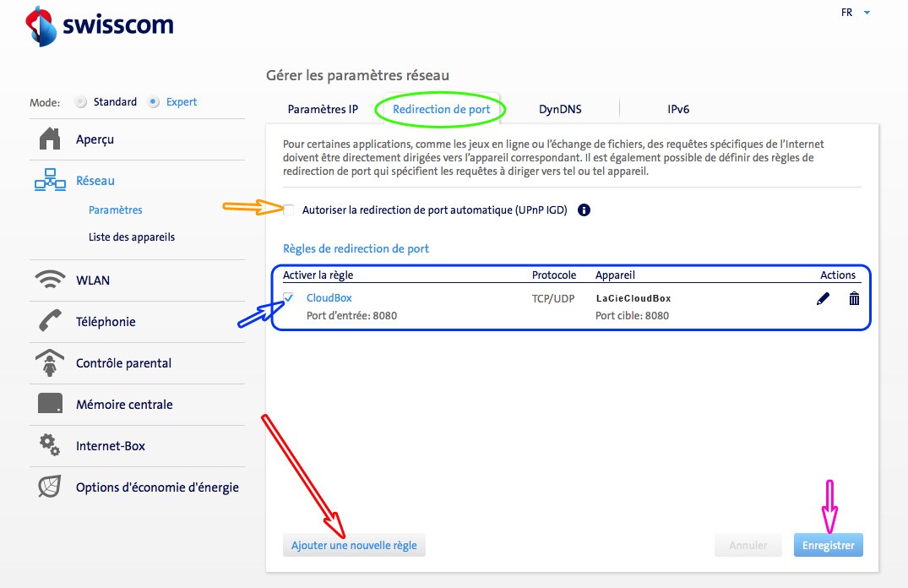The width and height of the screenshot is (908, 588).
Task: Open the FR language dropdown
Action: click(855, 13)
